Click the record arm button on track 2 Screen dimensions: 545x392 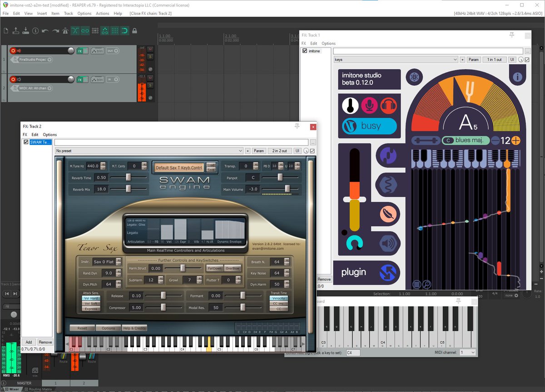pos(13,79)
